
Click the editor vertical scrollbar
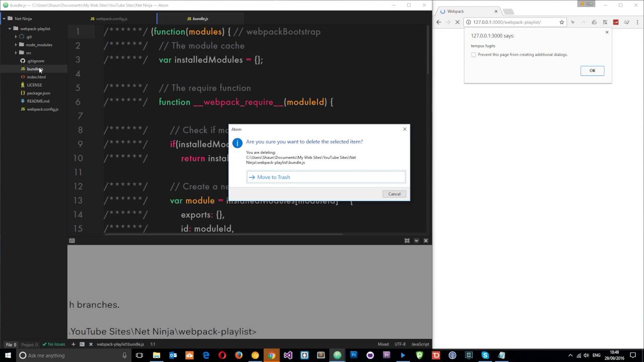click(x=429, y=49)
